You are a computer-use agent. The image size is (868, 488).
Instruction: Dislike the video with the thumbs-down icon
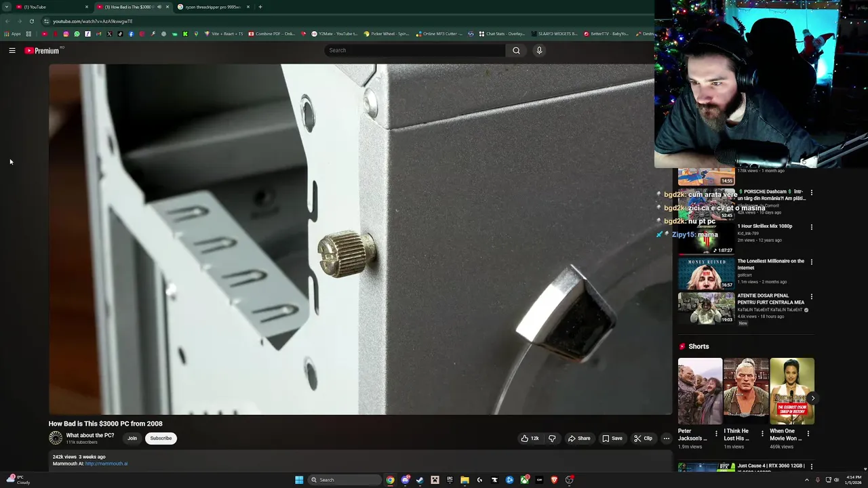(x=552, y=439)
